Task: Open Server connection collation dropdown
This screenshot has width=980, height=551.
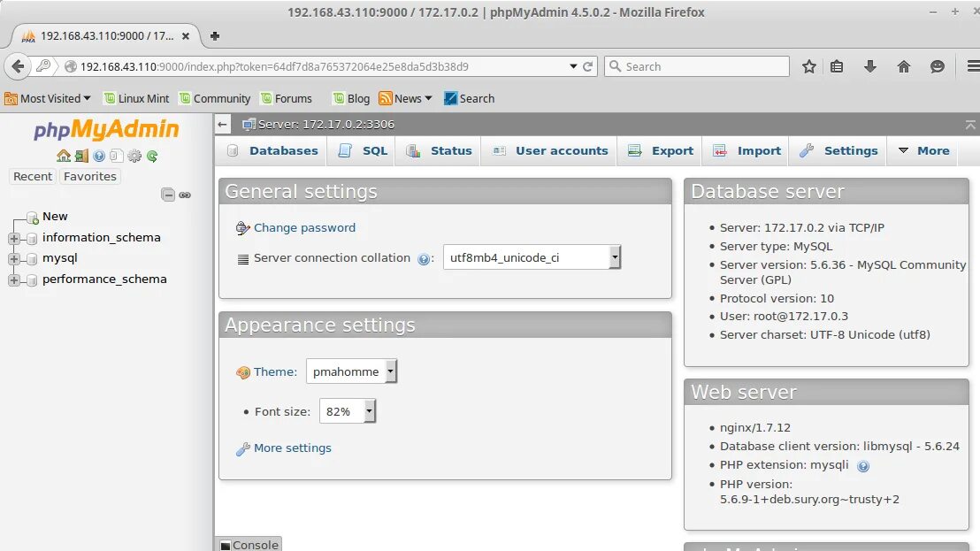Action: 532,257
